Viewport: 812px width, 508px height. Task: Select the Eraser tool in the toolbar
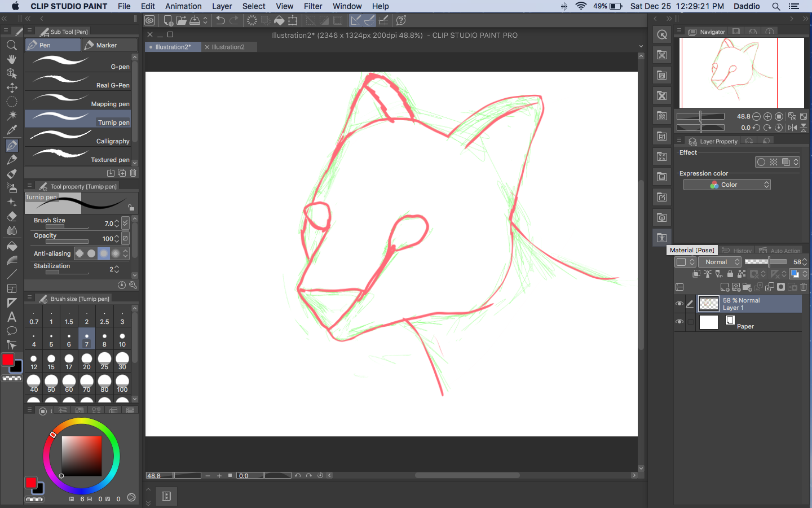click(x=11, y=216)
